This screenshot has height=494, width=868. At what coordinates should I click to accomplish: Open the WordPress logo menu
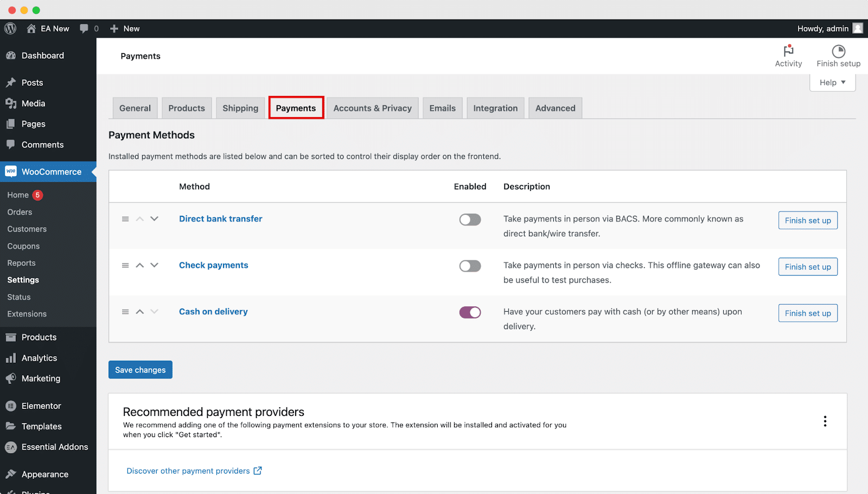point(10,28)
